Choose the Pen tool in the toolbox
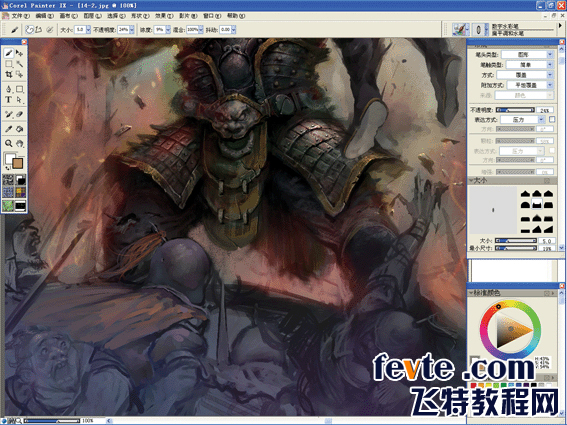 pos(9,89)
